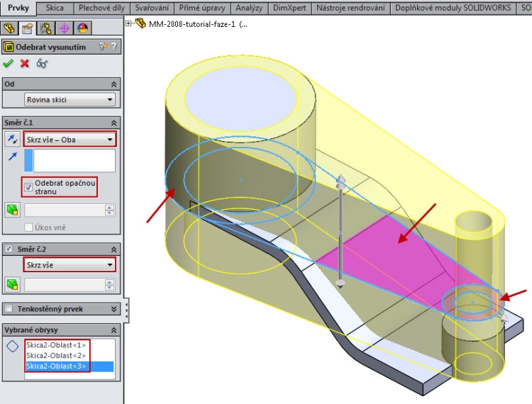This screenshot has height=404, width=532.
Task: Open the ConfigurationManager tab icon
Action: click(45, 28)
